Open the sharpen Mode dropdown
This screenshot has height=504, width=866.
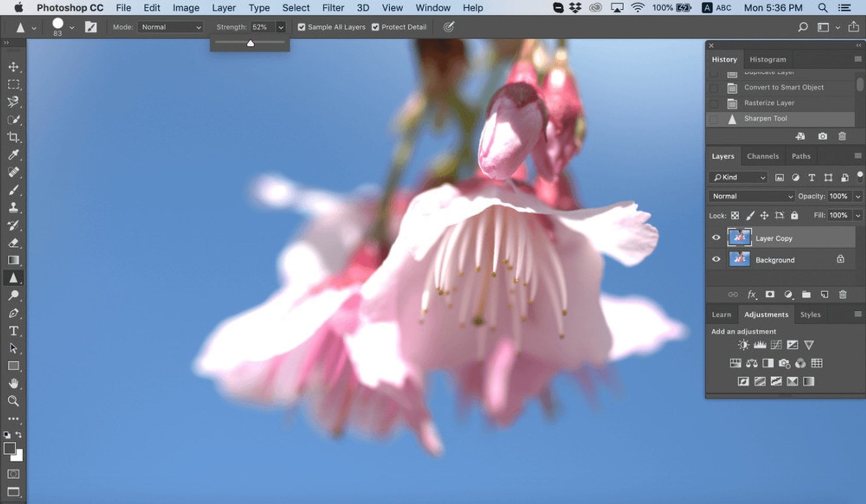[x=170, y=27]
